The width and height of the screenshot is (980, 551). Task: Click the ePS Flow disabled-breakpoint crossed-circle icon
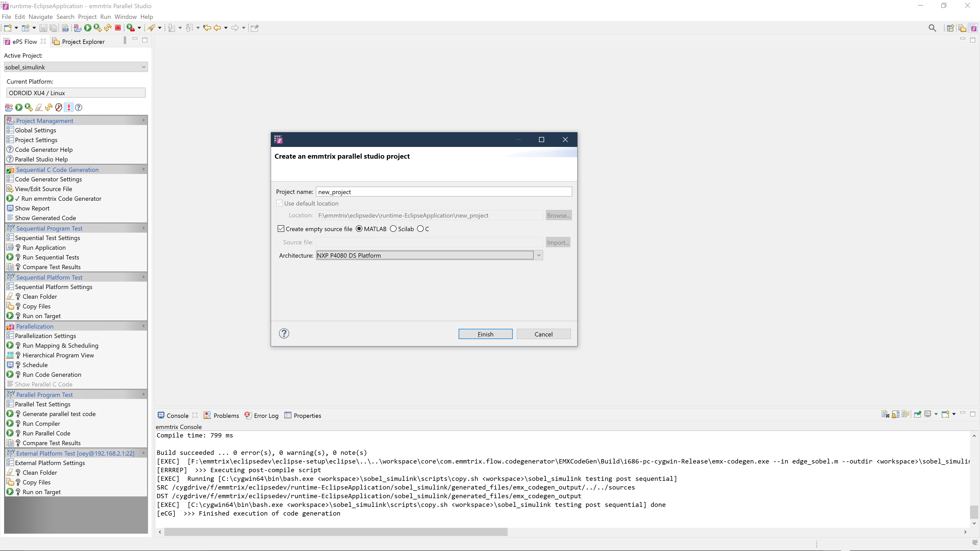(x=59, y=108)
